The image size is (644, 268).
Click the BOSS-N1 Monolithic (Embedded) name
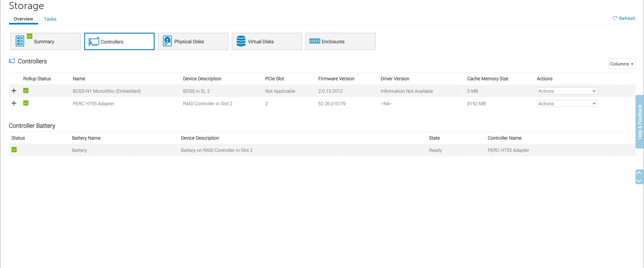pyautogui.click(x=107, y=91)
